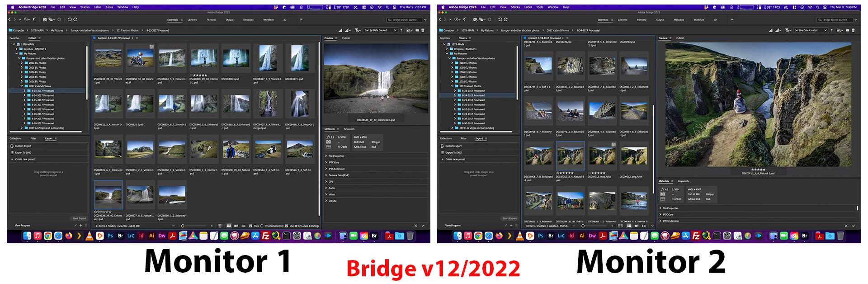Click Custom Export on Monitor 1

23,146
